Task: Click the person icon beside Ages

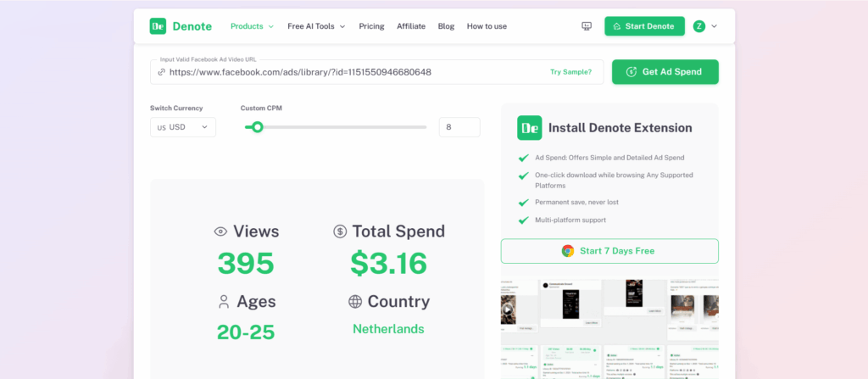Action: [x=224, y=302]
